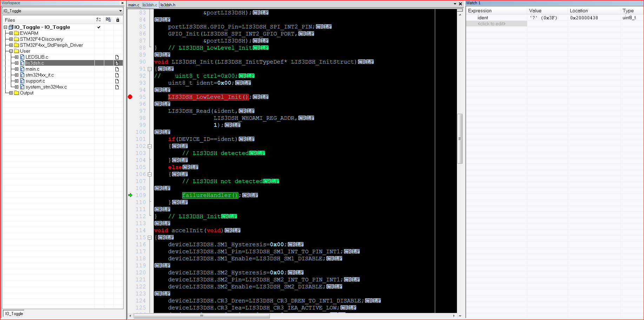The height and width of the screenshot is (320, 644).
Task: Switch to the main.c editor tab
Action: click(x=134, y=5)
